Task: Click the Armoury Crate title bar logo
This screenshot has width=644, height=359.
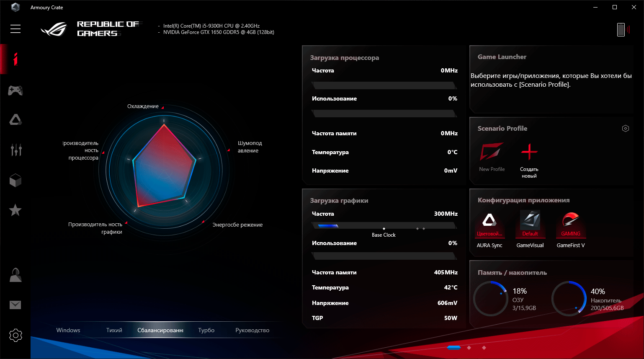Action: coord(15,7)
